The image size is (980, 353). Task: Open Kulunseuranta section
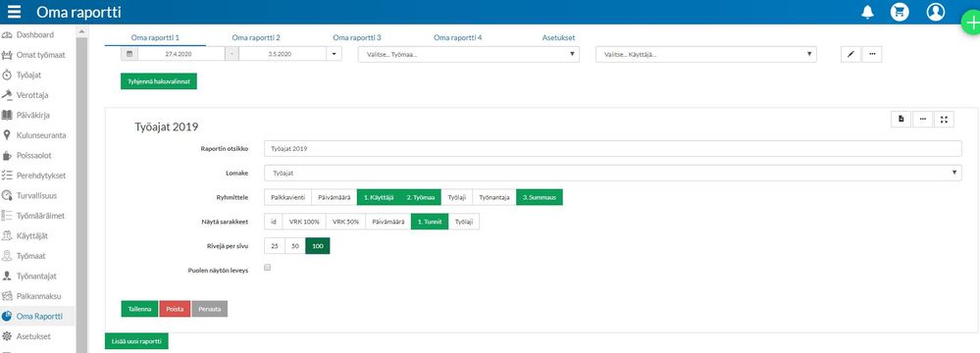(x=41, y=135)
